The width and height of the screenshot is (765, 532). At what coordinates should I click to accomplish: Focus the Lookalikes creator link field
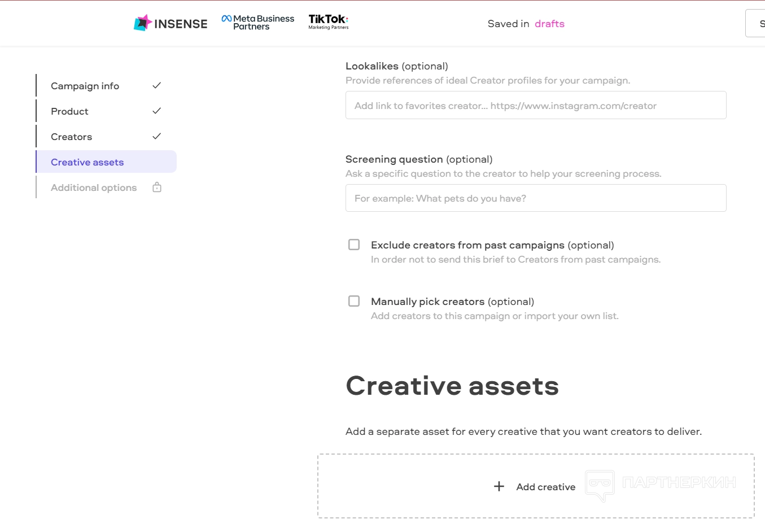click(535, 106)
